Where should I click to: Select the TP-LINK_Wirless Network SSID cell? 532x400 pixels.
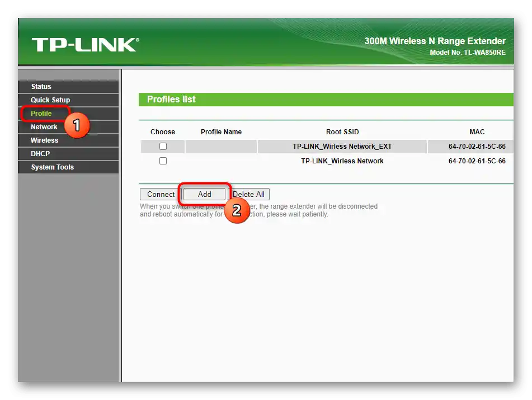pyautogui.click(x=342, y=161)
